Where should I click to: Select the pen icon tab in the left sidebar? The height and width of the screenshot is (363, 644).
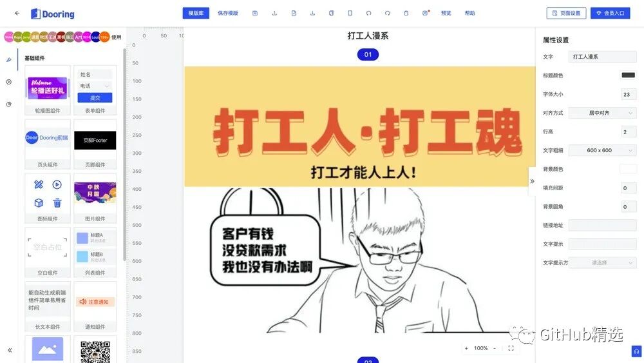8,59
